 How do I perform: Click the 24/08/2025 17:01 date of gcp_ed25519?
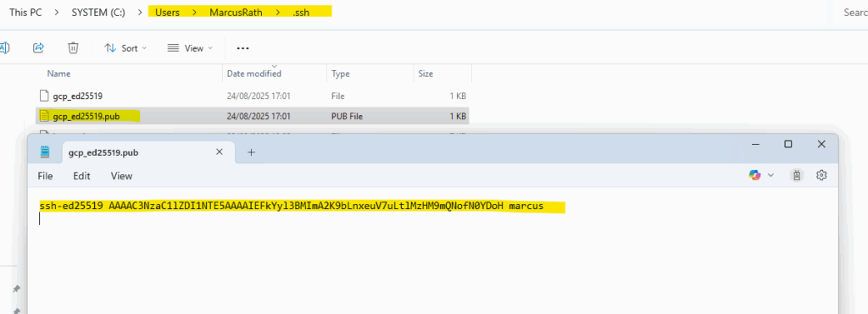(x=259, y=96)
